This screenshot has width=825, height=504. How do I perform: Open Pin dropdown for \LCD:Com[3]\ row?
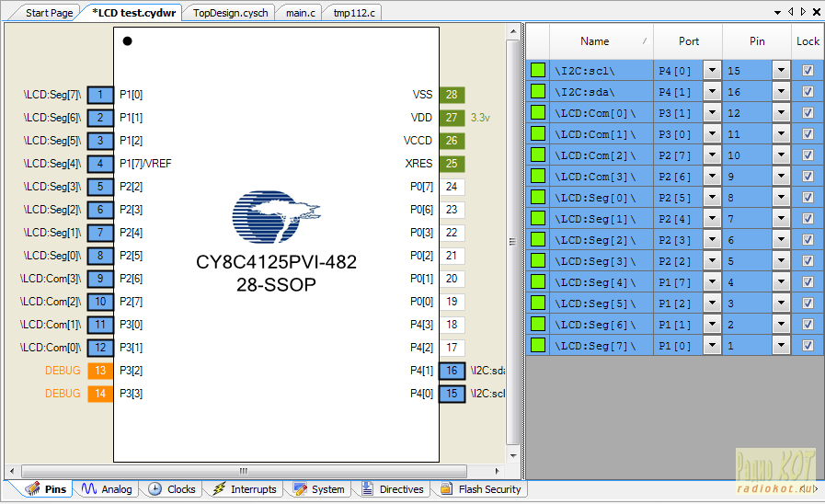tap(782, 177)
